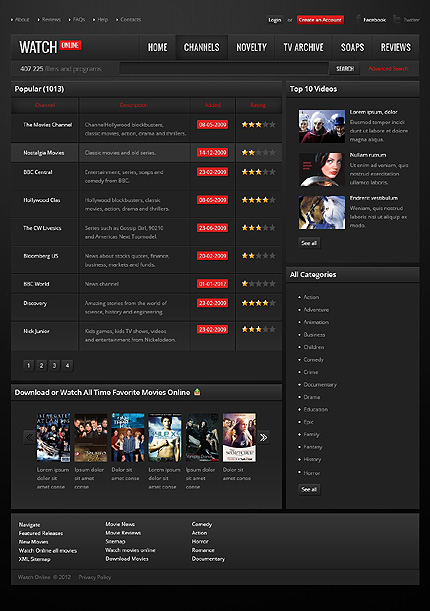The height and width of the screenshot is (611, 430).
Task: Open the Endrerit vestibulum video thumbnail
Action: pos(322,212)
